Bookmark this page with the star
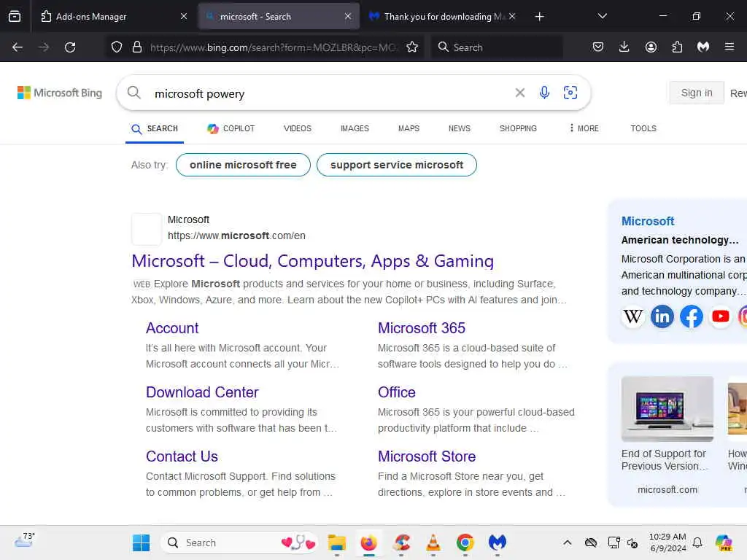 412,47
